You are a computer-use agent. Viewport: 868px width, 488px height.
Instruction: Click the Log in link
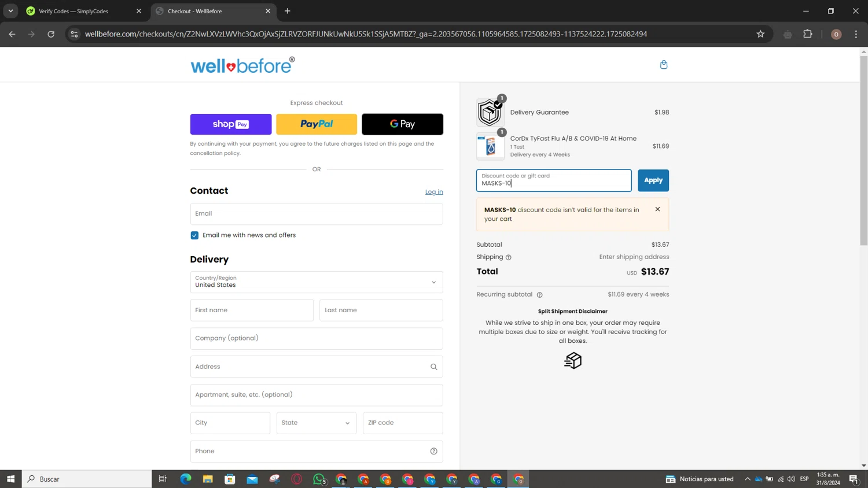click(x=434, y=192)
